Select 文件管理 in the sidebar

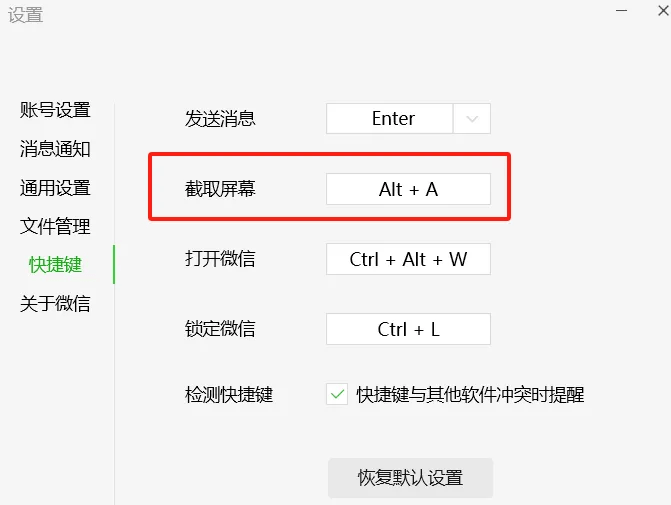click(x=55, y=227)
